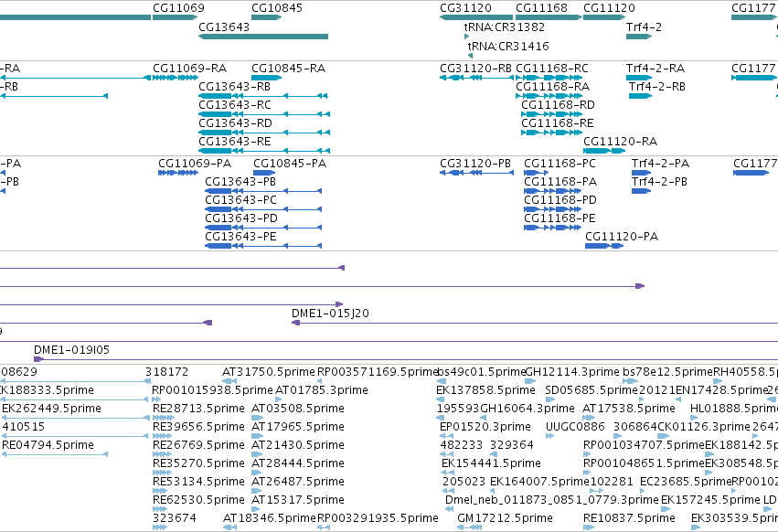
Task: Select the AT15317.5prime EST label
Action: coord(298,500)
